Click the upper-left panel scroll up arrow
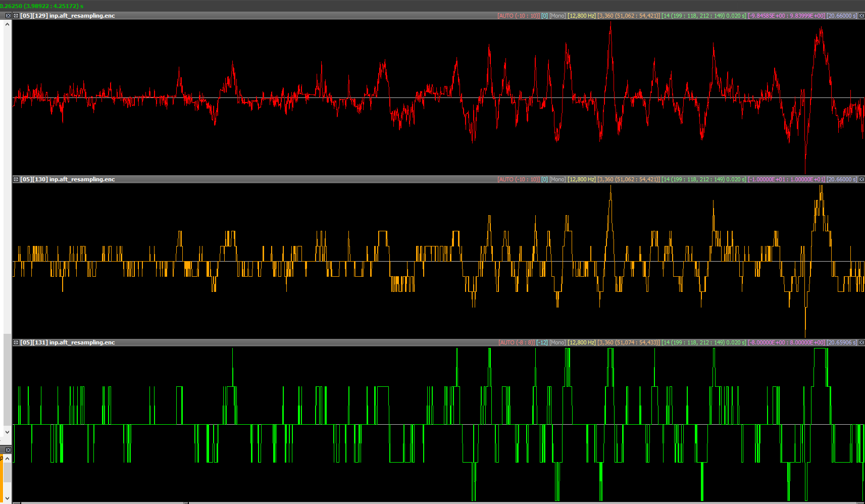The image size is (865, 504). coord(7,24)
